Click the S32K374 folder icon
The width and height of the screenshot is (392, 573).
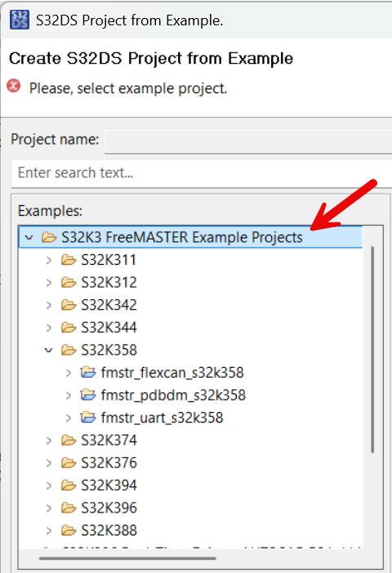tap(69, 441)
